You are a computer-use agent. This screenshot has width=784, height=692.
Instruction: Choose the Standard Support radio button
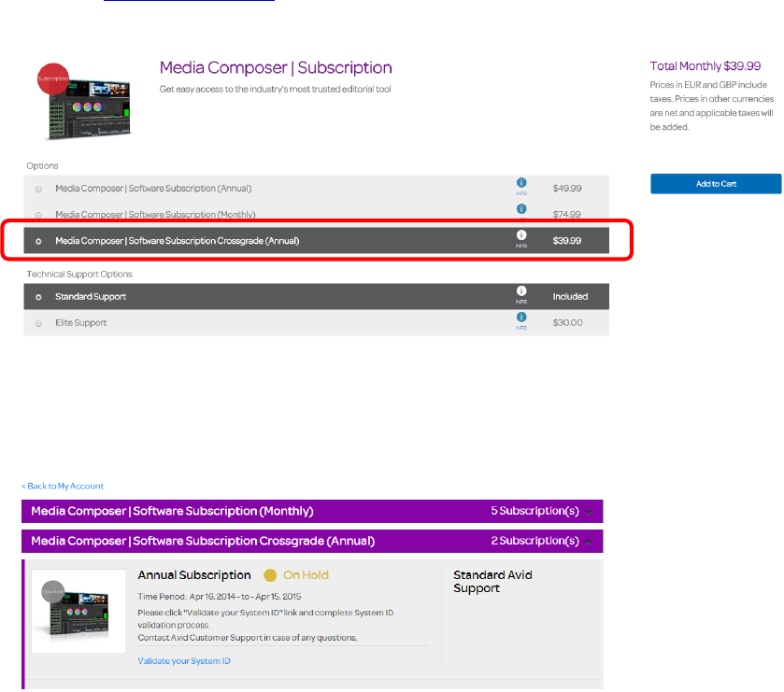pyautogui.click(x=38, y=297)
